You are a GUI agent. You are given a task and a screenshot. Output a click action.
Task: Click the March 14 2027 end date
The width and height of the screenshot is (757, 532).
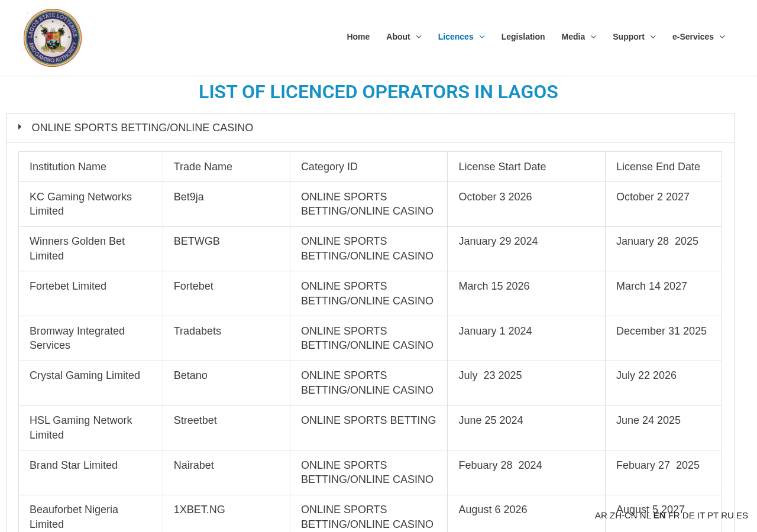click(664, 294)
